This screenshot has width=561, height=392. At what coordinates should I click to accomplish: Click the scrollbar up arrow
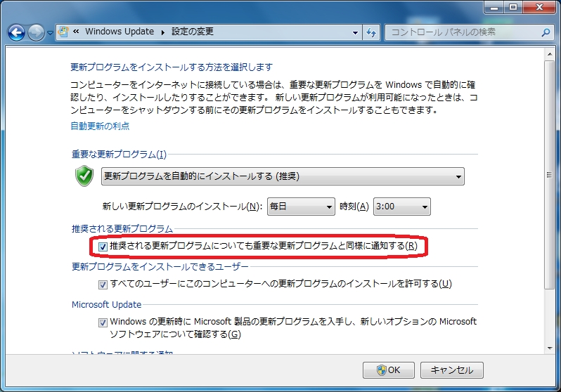tap(550, 54)
